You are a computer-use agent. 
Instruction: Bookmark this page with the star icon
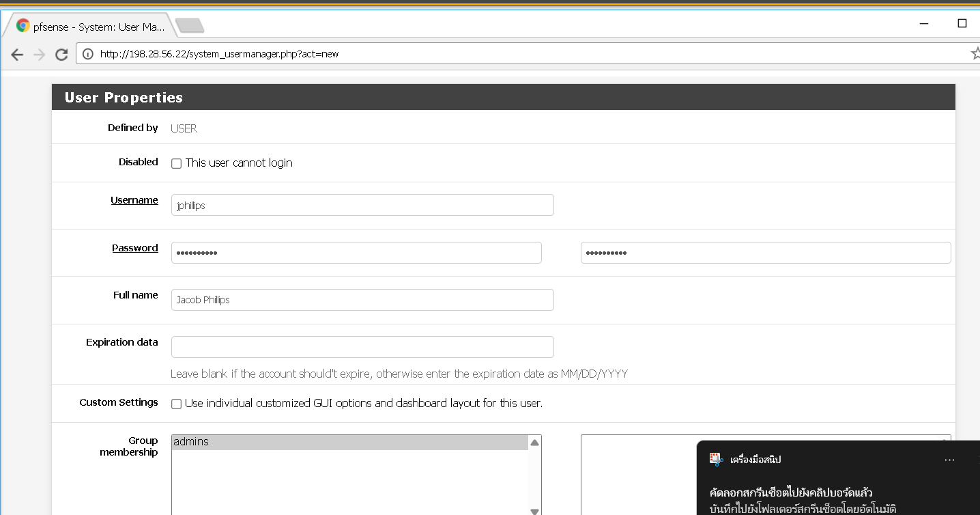[975, 54]
